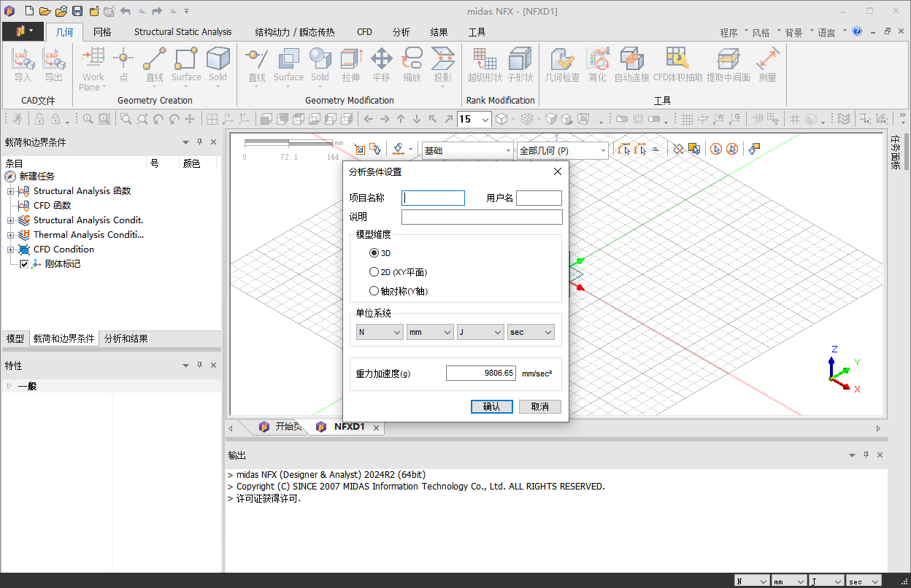911x588 pixels.
Task: Click the CFD体积抽取 tool
Action: point(678,65)
